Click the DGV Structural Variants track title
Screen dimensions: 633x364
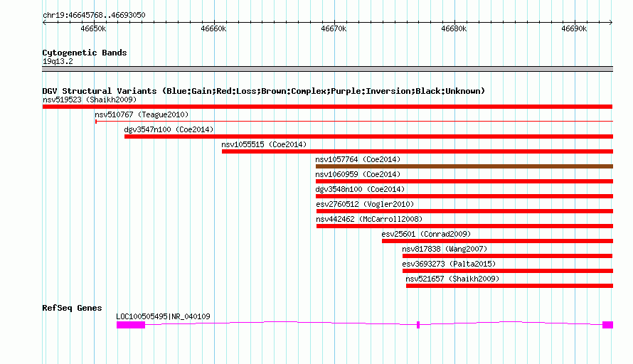tap(264, 91)
